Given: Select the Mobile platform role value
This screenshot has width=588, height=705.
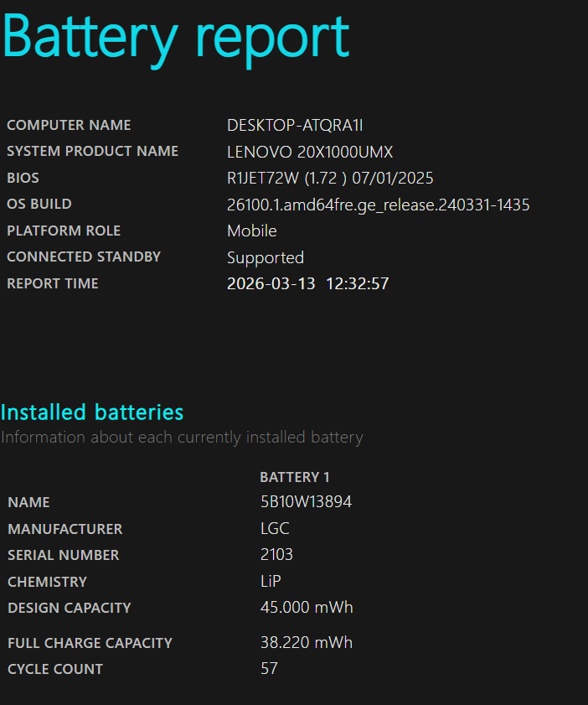Looking at the screenshot, I should (251, 231).
